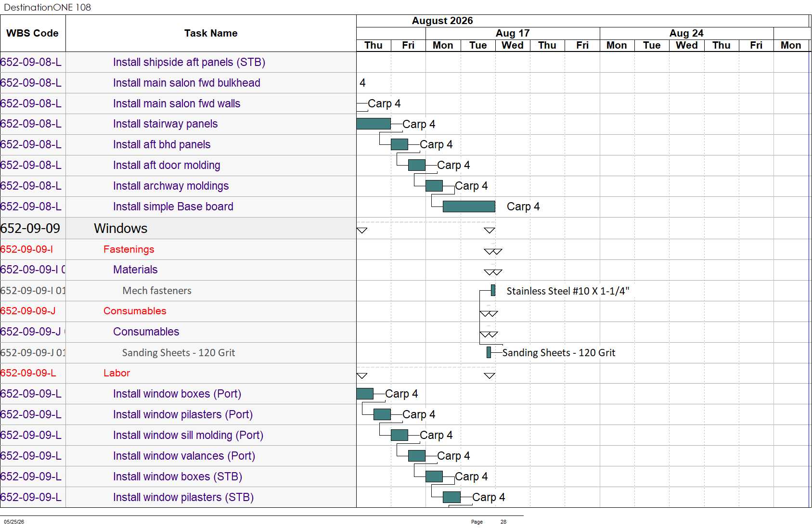Select task Install archway moldings
Screen dimensions: 812x528
coord(171,186)
